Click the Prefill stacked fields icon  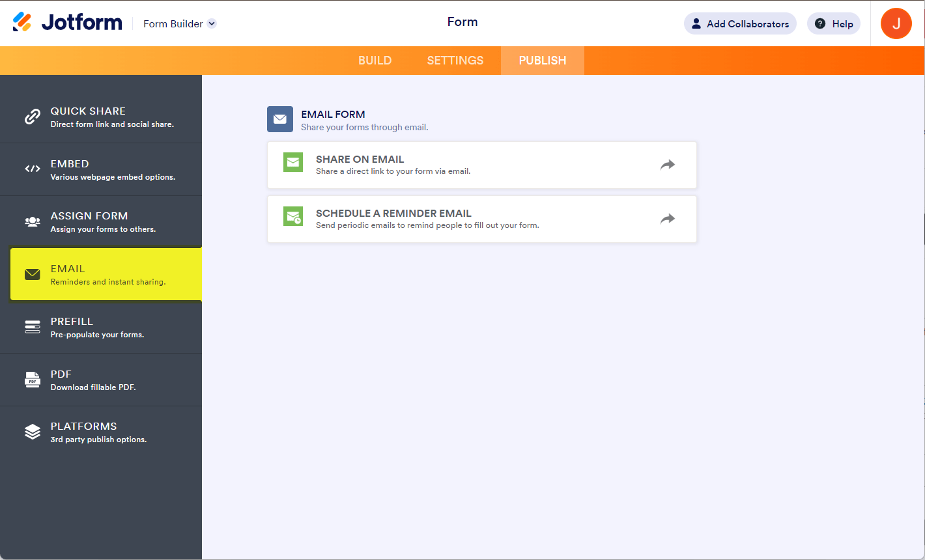(33, 327)
